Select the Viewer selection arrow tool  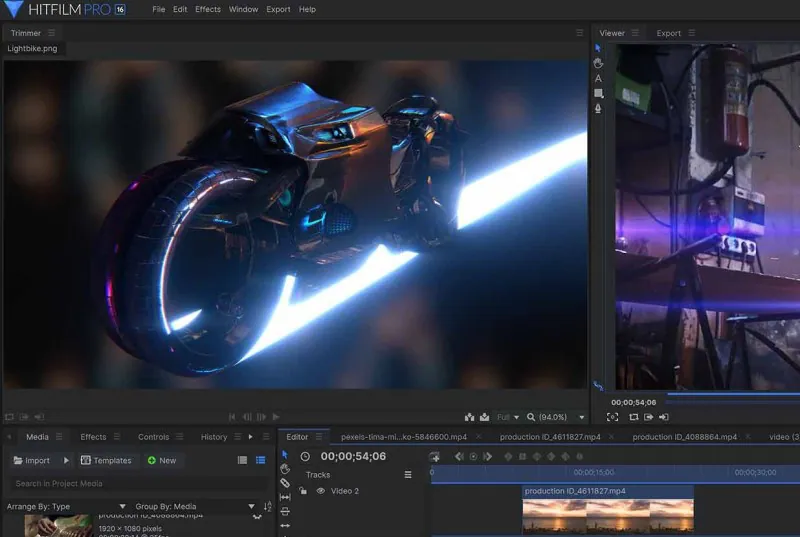[x=598, y=48]
